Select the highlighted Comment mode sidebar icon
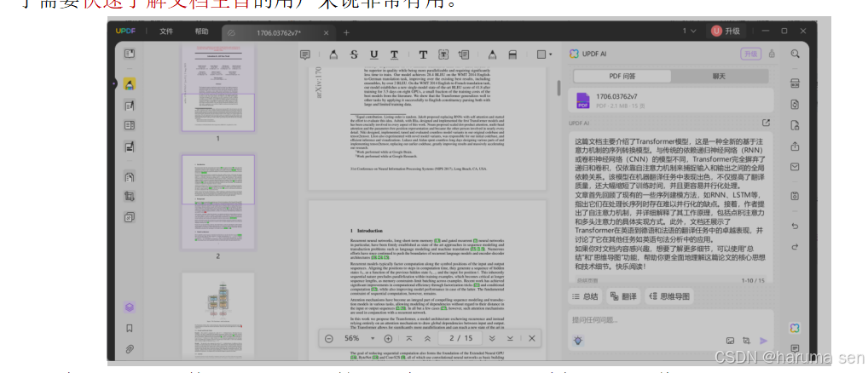The width and height of the screenshot is (868, 373). 130,84
